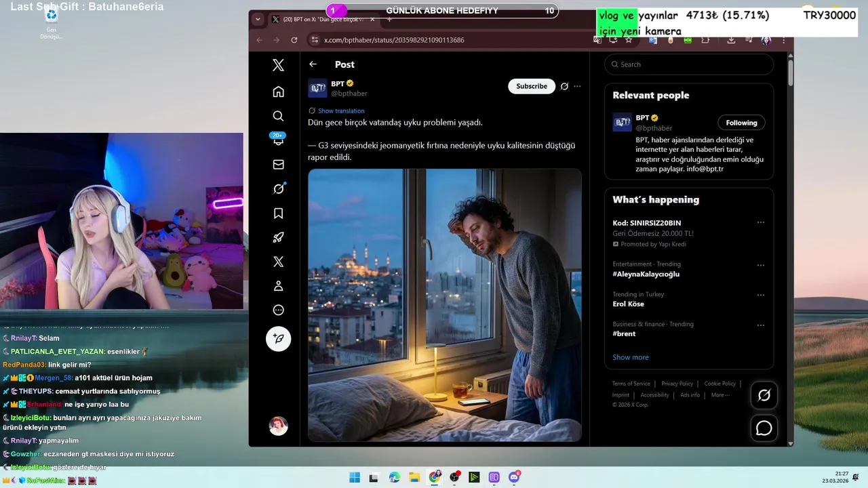868x488 pixels.
Task: Go to Home in X sidebar
Action: point(278,91)
